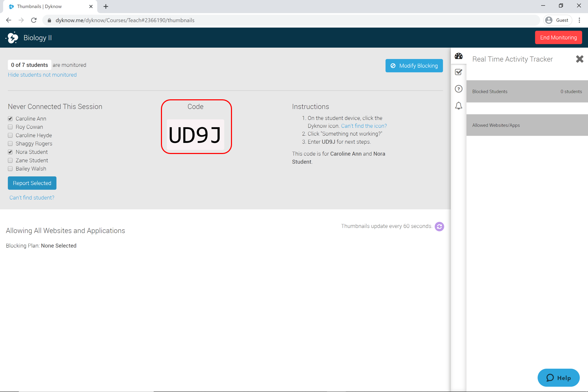Check the Roy Cowan checkbox
The width and height of the screenshot is (588, 392).
tap(10, 127)
